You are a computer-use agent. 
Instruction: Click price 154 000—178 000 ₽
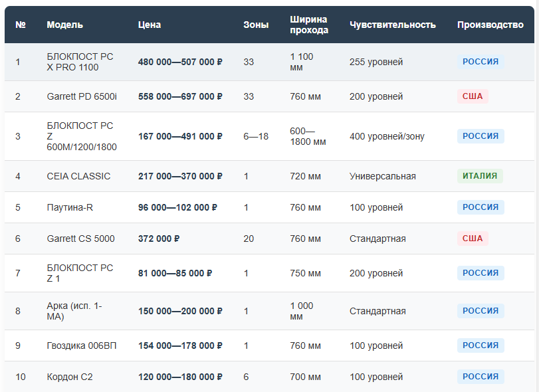[180, 345]
